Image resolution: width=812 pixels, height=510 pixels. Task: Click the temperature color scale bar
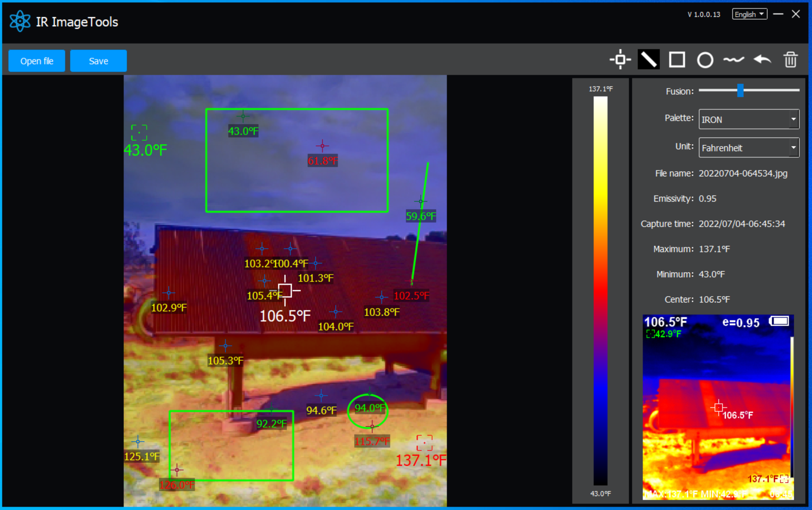(x=600, y=291)
